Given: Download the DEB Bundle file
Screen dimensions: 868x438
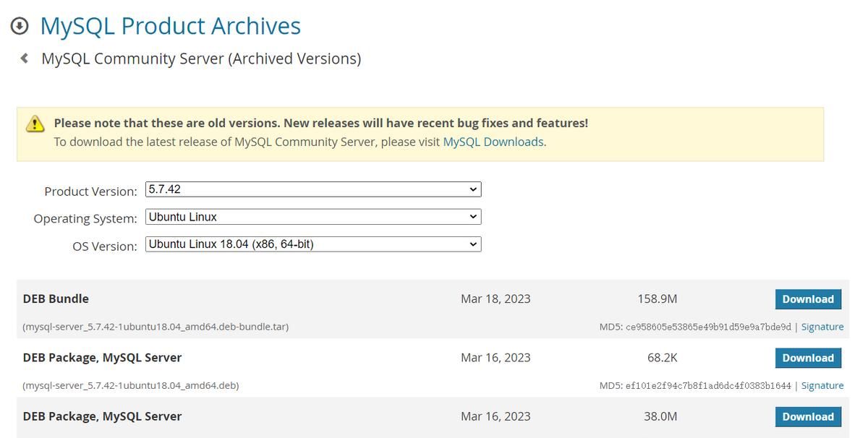Looking at the screenshot, I should coord(808,299).
